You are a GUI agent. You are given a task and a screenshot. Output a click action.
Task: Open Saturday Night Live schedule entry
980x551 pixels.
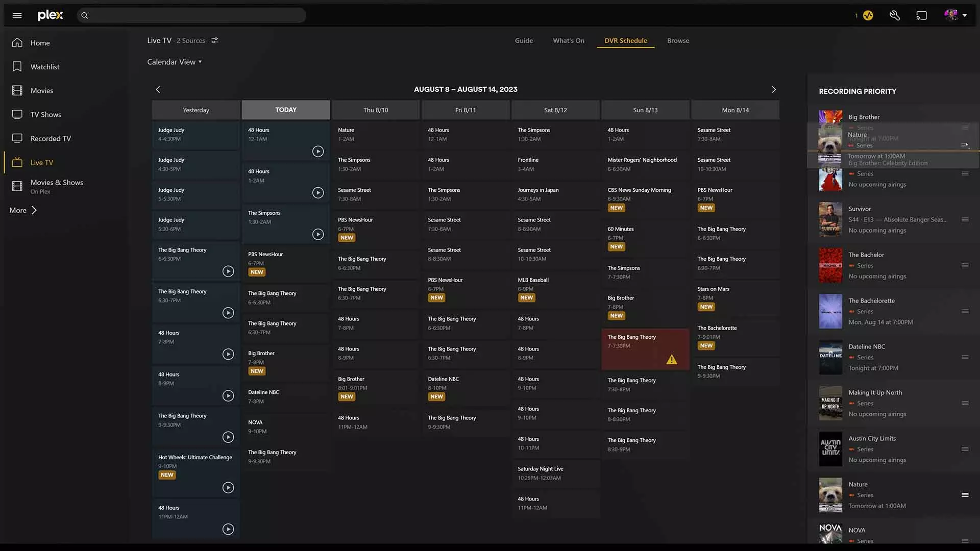coord(555,473)
